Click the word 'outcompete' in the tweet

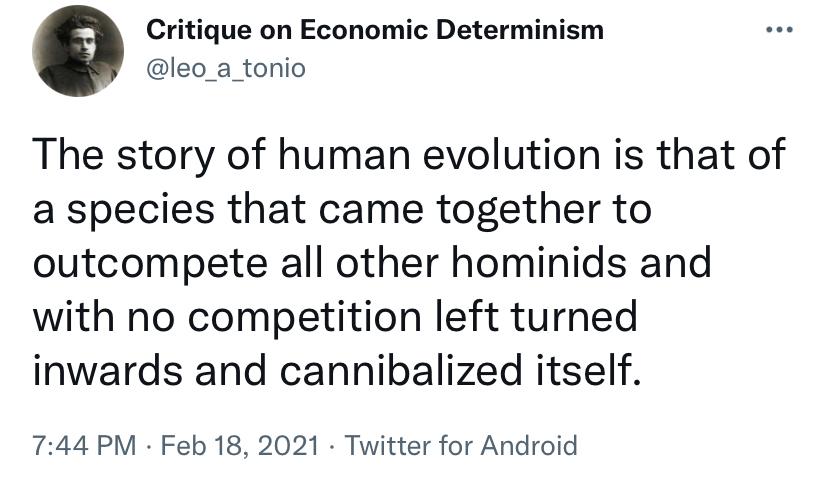click(x=150, y=265)
